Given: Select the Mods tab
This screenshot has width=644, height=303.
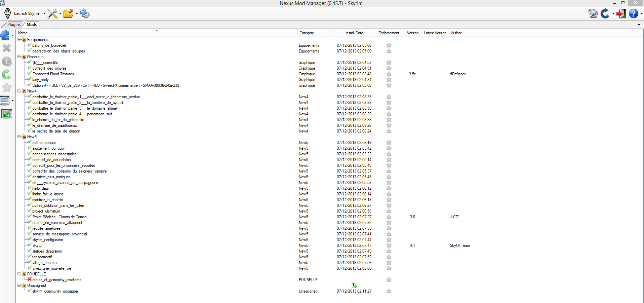Looking at the screenshot, I should tap(32, 25).
